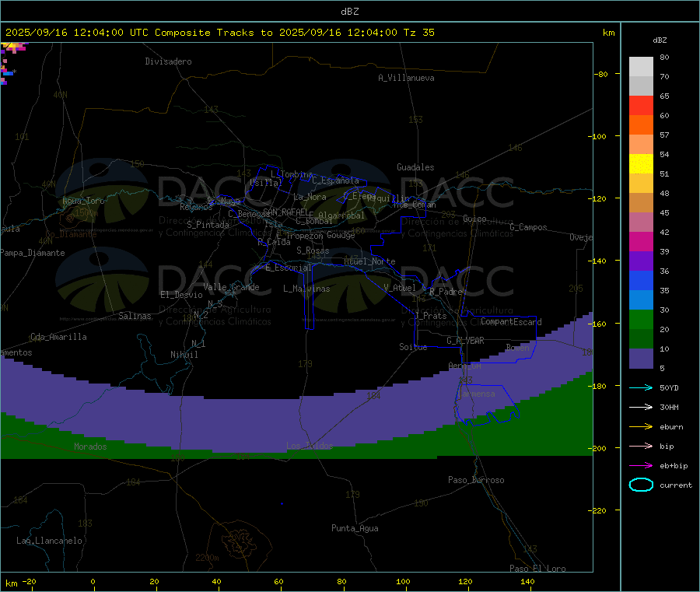Click the bip pink arrow legend icon

click(641, 446)
